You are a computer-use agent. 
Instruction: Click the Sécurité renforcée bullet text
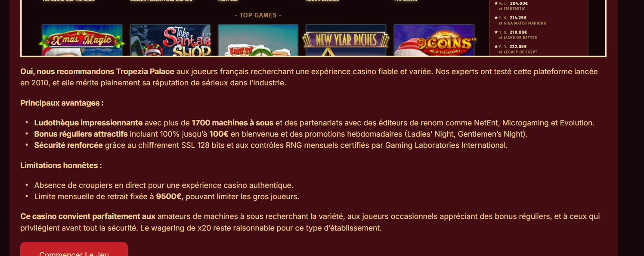pyautogui.click(x=68, y=145)
